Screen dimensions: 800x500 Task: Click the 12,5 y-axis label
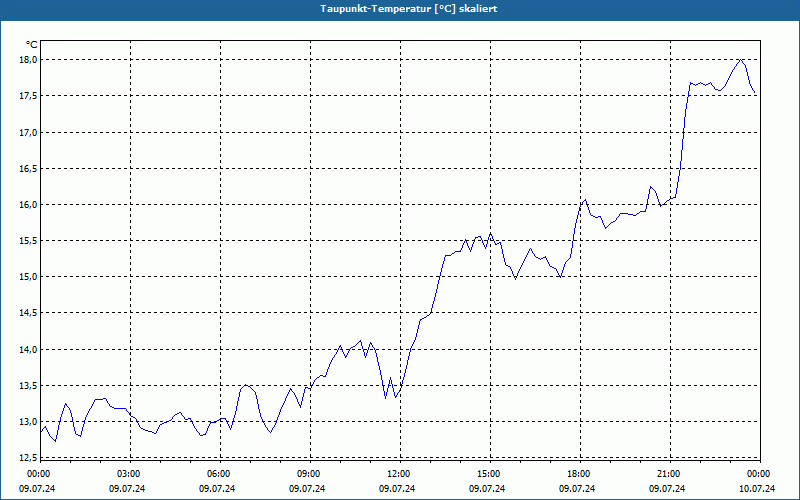point(29,458)
